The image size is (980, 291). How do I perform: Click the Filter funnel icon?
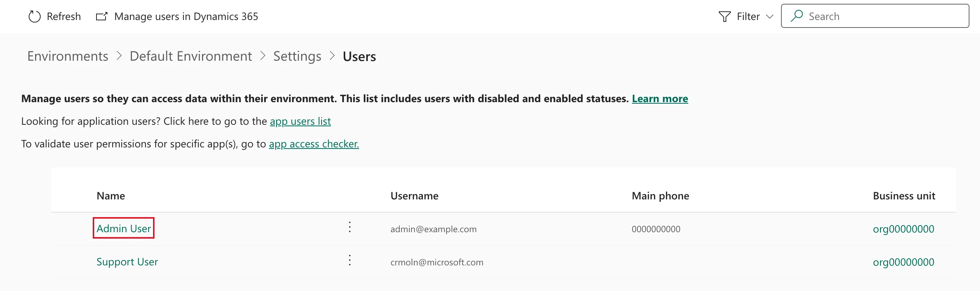point(724,16)
